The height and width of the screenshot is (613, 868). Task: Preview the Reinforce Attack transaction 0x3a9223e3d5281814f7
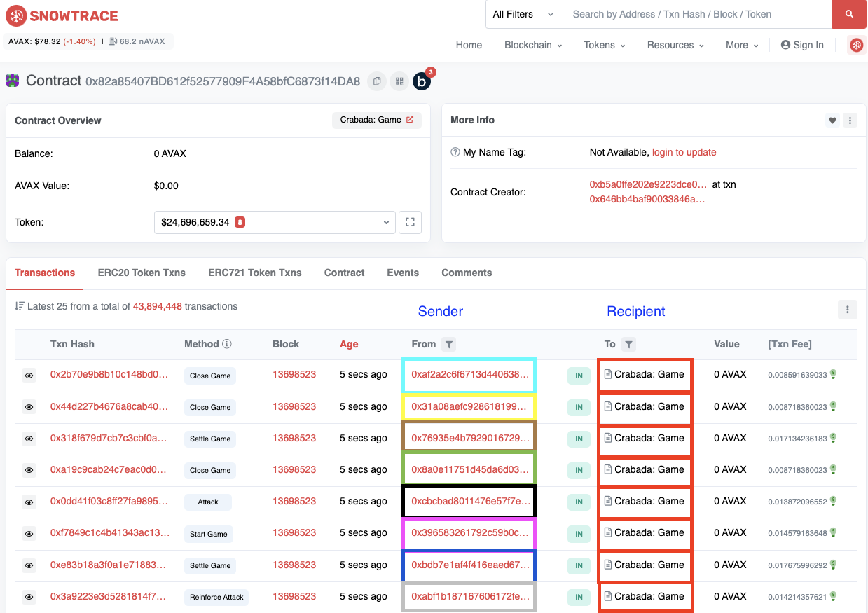[29, 597]
